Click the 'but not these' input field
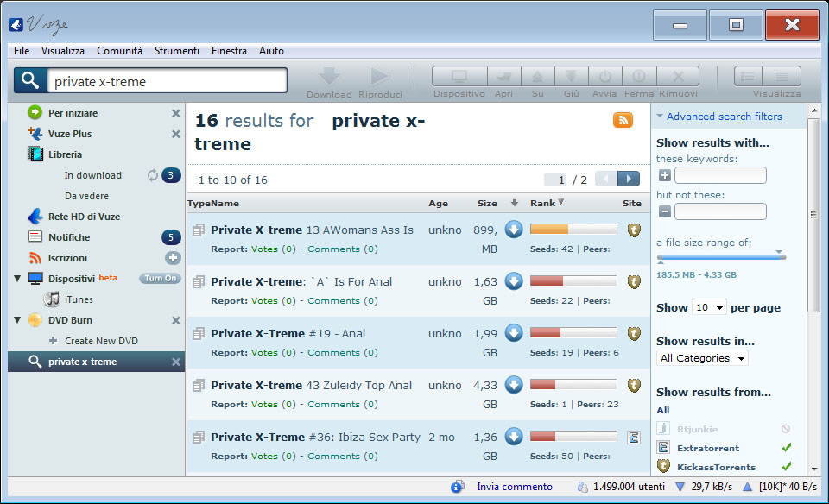 pos(720,211)
